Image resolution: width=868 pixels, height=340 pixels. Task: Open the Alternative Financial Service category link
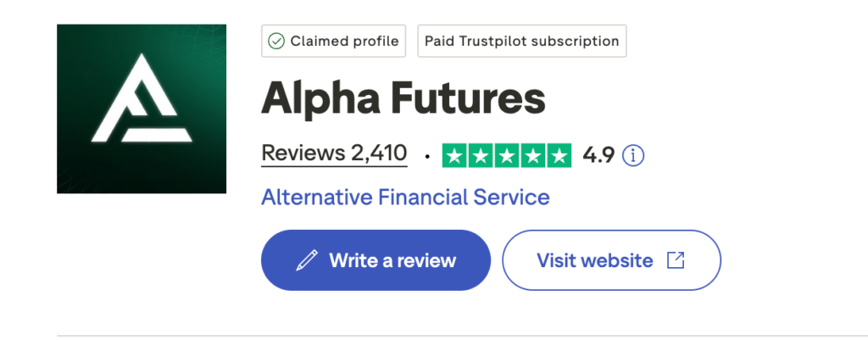405,198
